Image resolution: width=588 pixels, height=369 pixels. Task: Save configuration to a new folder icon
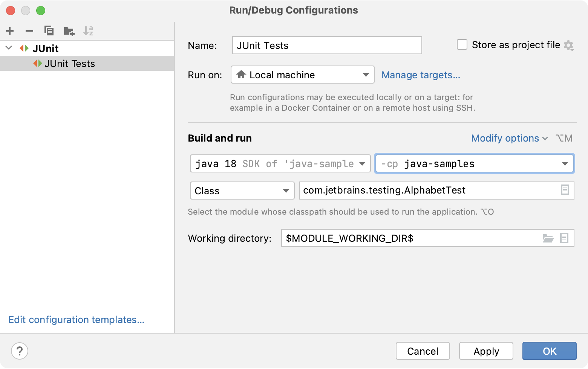[69, 31]
